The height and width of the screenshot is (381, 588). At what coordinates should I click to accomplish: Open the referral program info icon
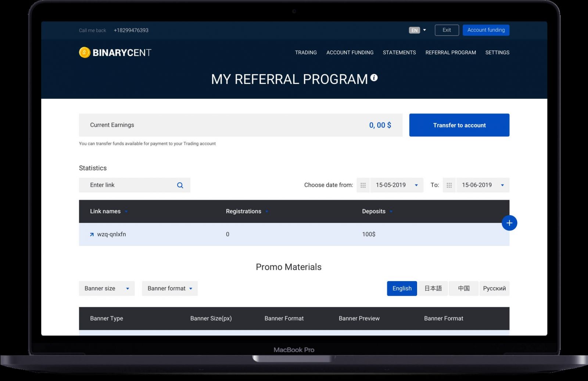(x=374, y=78)
